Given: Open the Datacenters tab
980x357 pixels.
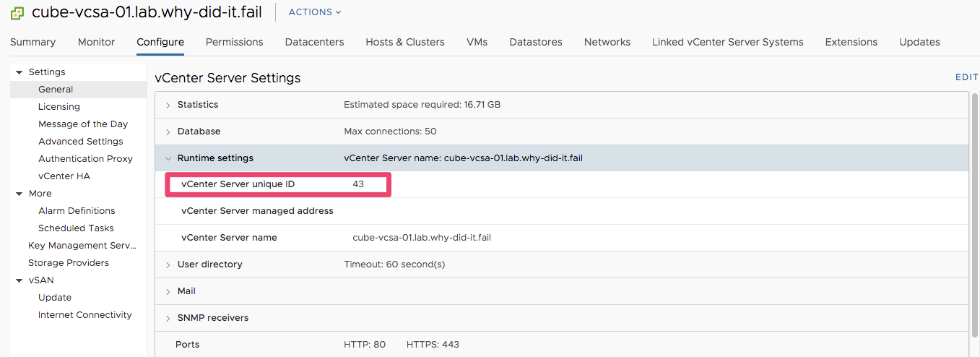Looking at the screenshot, I should [x=315, y=42].
